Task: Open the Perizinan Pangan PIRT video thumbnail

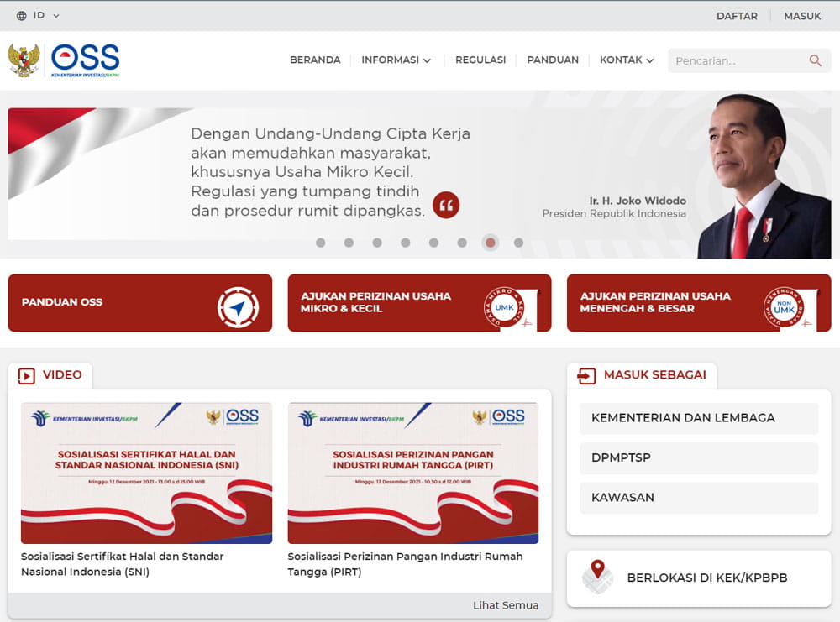Action: (x=413, y=473)
